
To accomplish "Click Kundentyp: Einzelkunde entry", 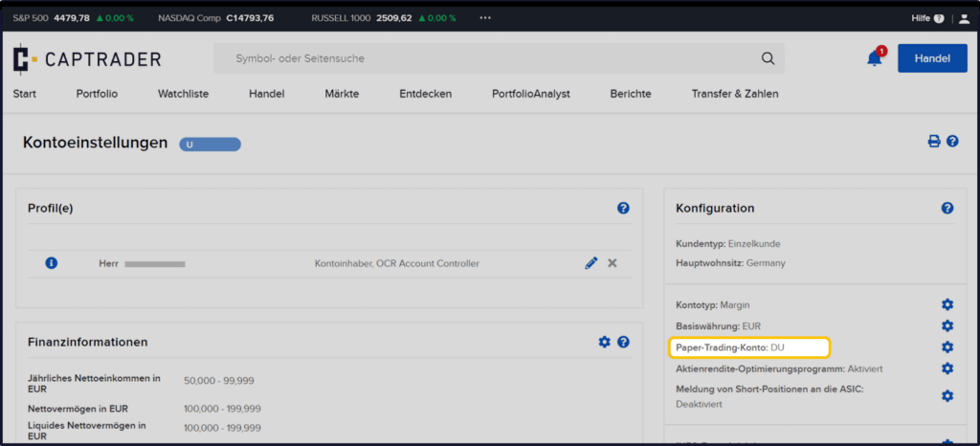I will point(728,244).
